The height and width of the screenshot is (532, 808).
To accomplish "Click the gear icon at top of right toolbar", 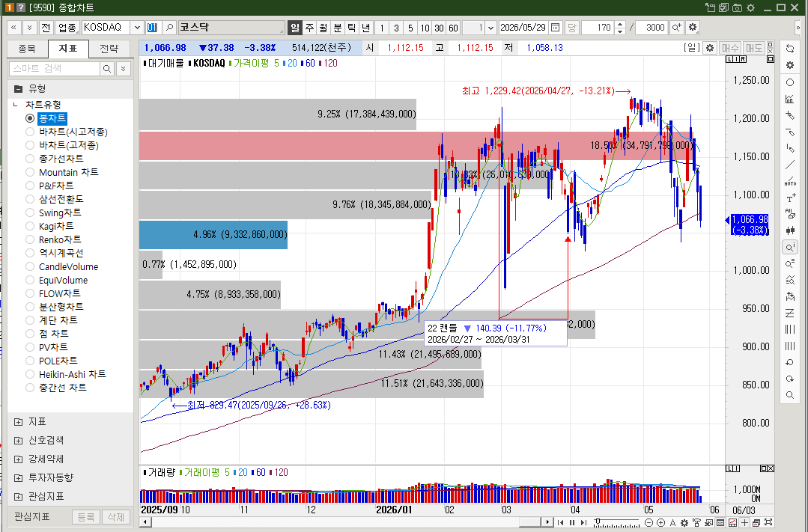I will pos(789,65).
